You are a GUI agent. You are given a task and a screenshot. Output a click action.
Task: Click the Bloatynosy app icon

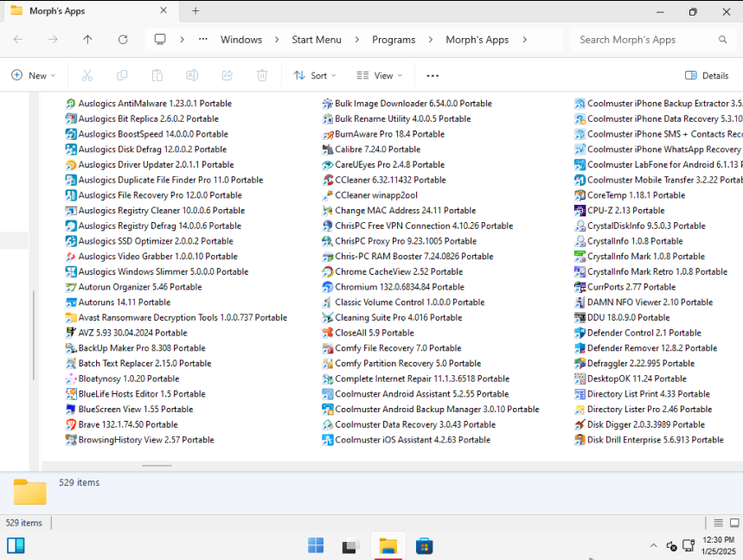pyautogui.click(x=71, y=379)
